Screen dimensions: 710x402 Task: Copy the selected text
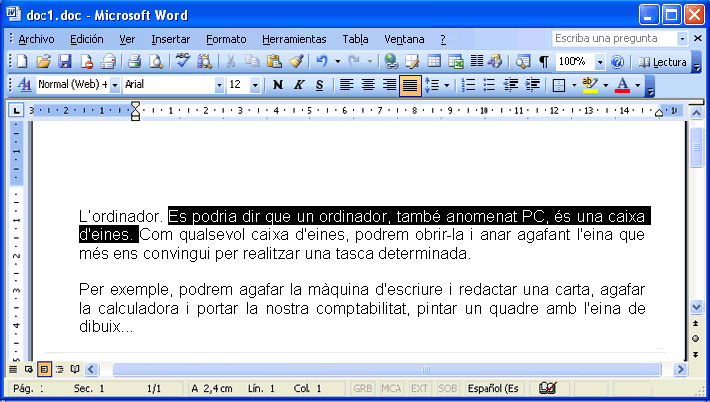pos(252,62)
